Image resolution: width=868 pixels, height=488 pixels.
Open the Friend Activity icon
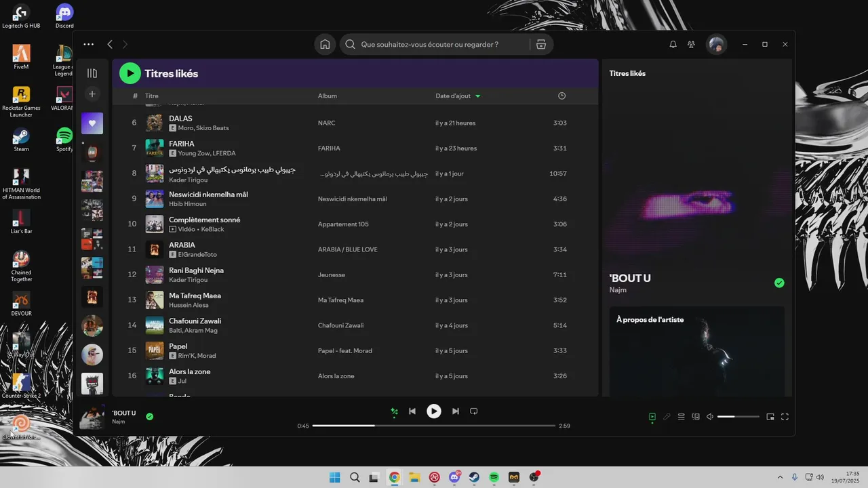(x=691, y=44)
